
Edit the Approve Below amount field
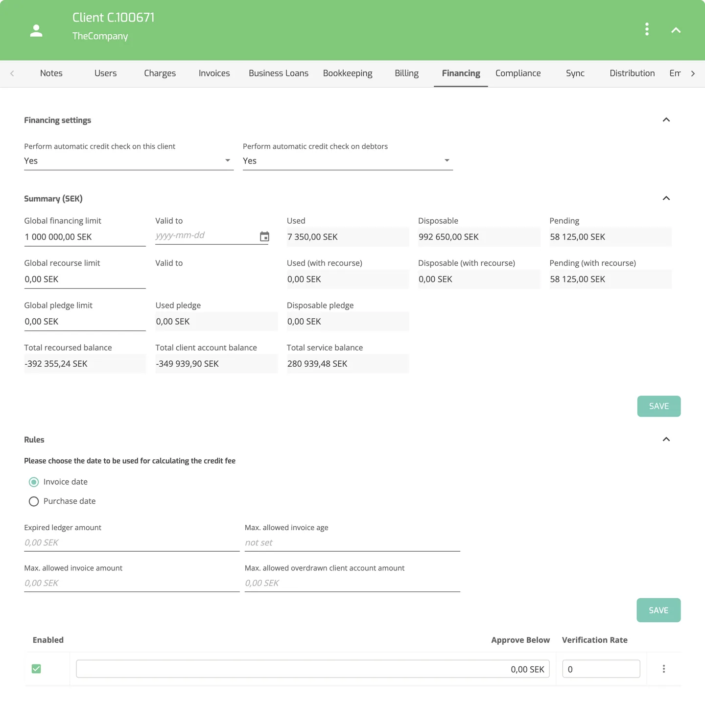click(313, 669)
